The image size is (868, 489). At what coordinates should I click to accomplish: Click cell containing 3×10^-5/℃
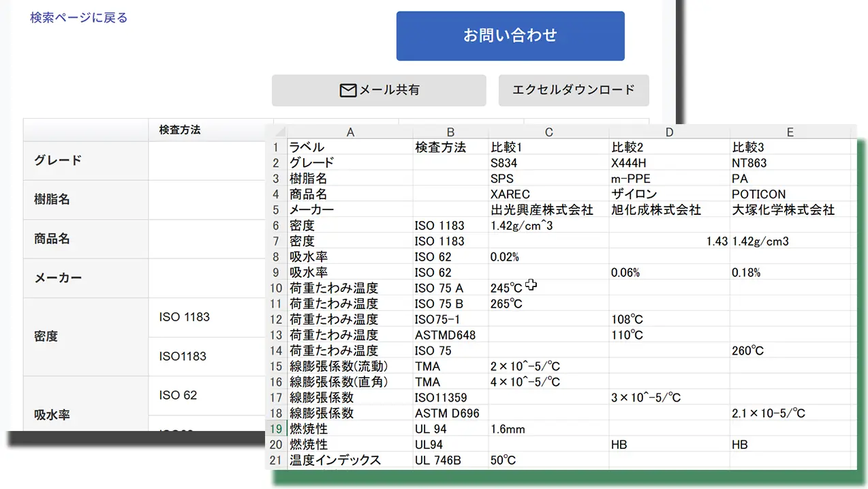(x=669, y=398)
